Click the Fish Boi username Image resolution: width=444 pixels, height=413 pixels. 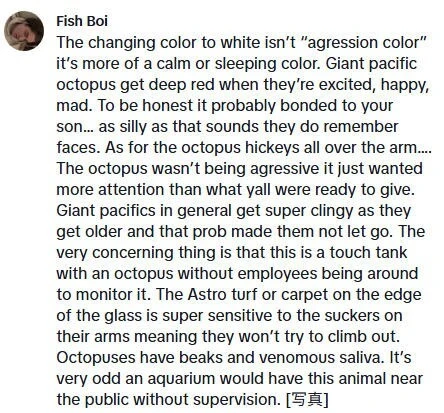pos(82,21)
